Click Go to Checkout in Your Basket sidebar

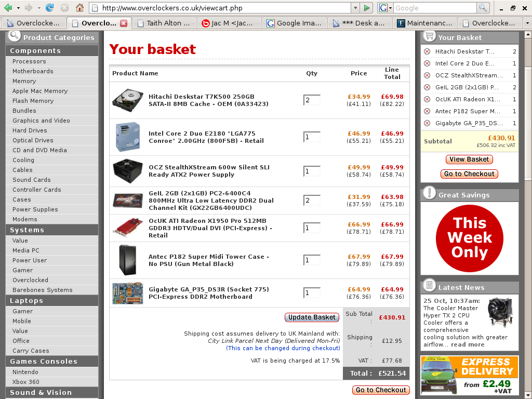469,174
